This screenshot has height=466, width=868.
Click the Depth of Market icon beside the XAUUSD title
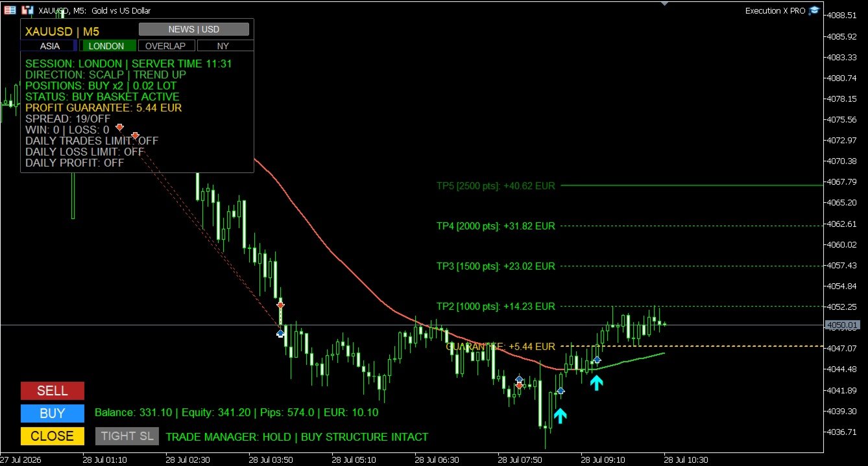(27, 10)
